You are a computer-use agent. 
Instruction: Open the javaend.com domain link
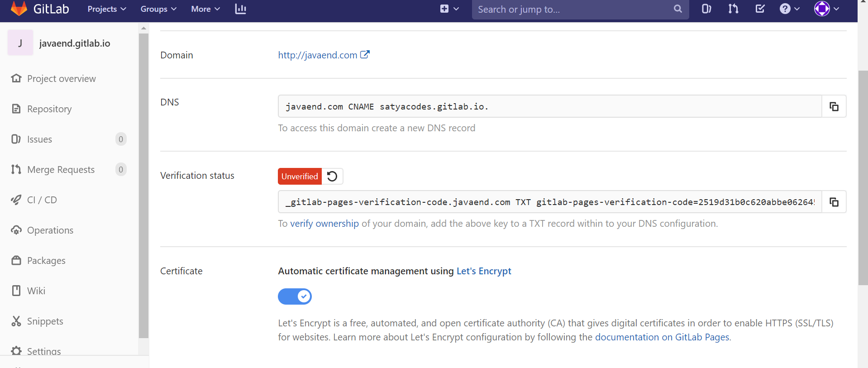point(318,55)
